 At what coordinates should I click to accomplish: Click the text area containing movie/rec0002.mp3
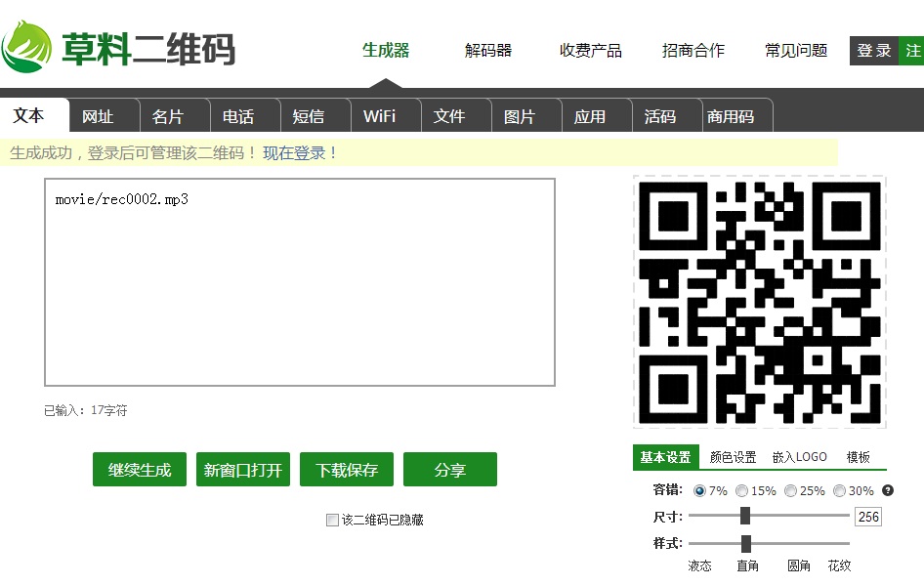pos(300,282)
